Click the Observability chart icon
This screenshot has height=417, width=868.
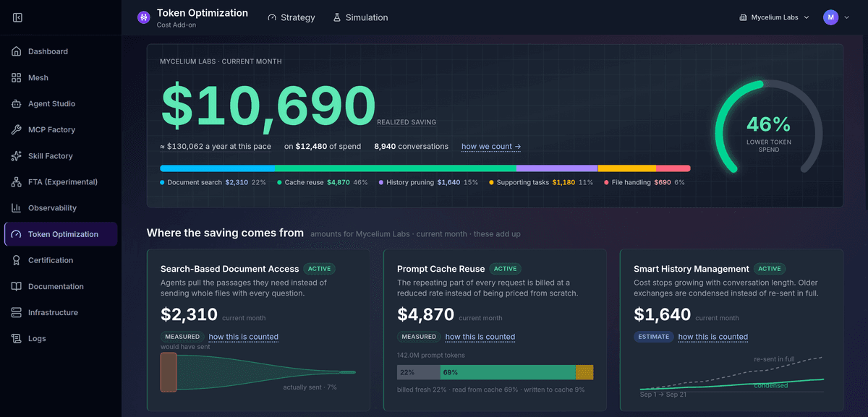pos(17,207)
